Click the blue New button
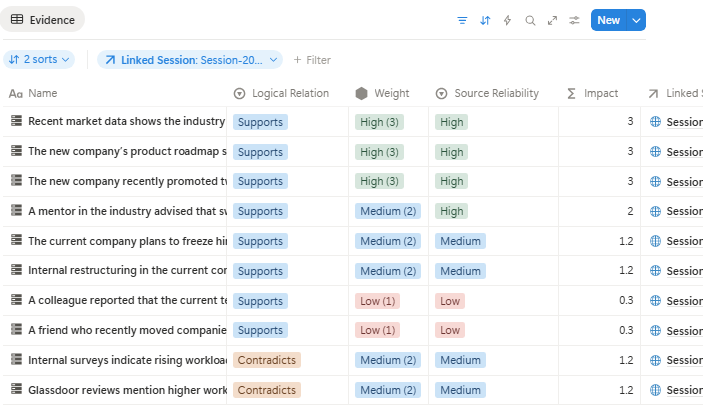This screenshot has height=412, width=703. pyautogui.click(x=608, y=20)
